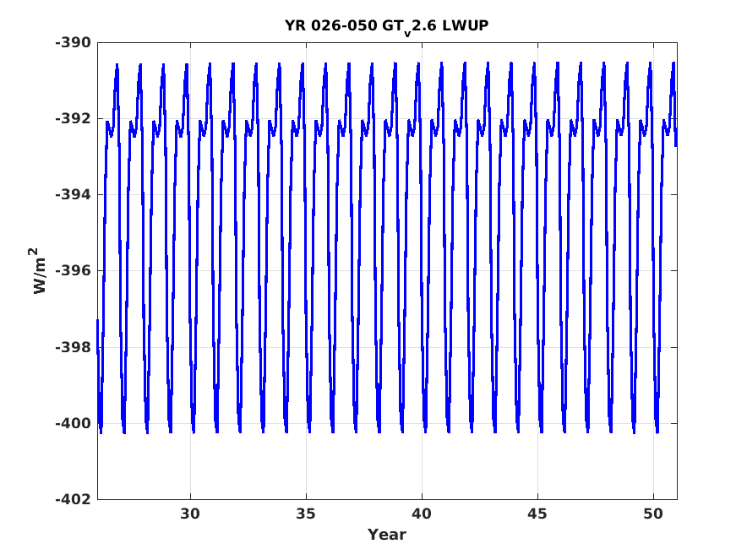Click the plot title 'YR 026-050 GTv2.6 LWUP'

point(386,26)
